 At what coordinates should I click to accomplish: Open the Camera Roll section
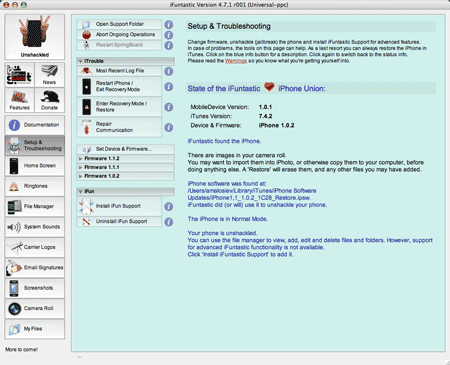click(x=35, y=308)
